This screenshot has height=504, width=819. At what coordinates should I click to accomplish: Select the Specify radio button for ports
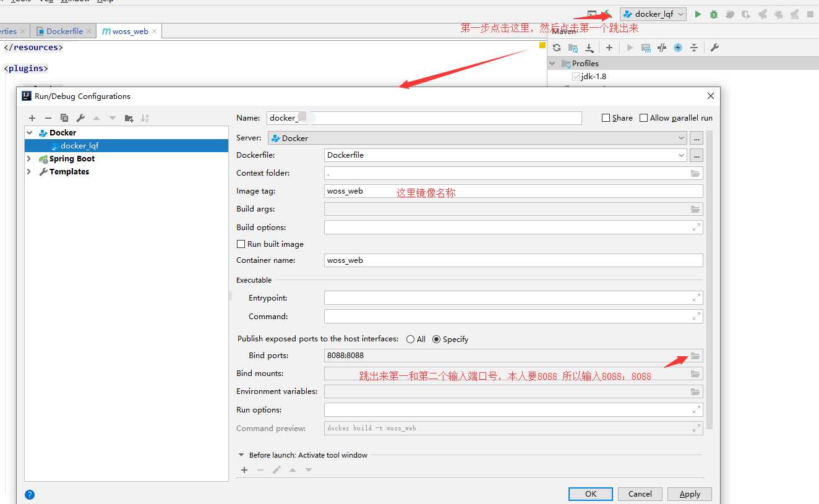[x=436, y=340]
